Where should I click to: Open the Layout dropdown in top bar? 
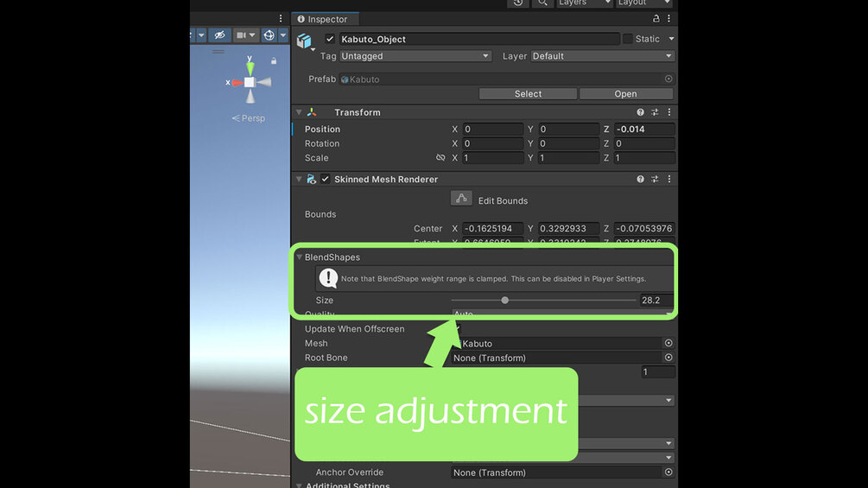[644, 3]
